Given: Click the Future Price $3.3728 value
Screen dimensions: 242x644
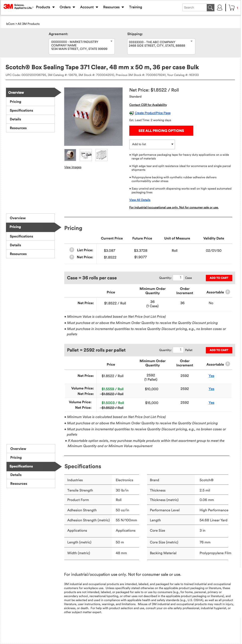Looking at the screenshot, I should click(141, 251).
